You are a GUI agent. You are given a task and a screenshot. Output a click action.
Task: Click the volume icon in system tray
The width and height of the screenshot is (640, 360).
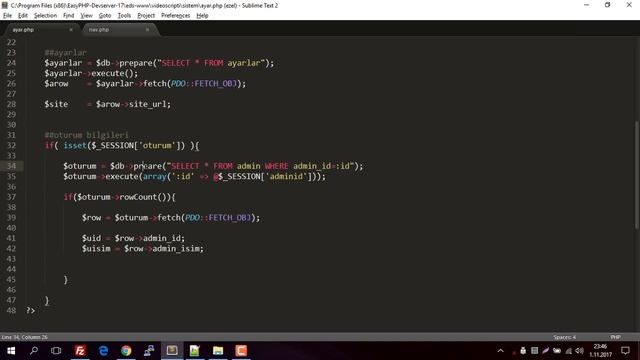tap(579, 351)
